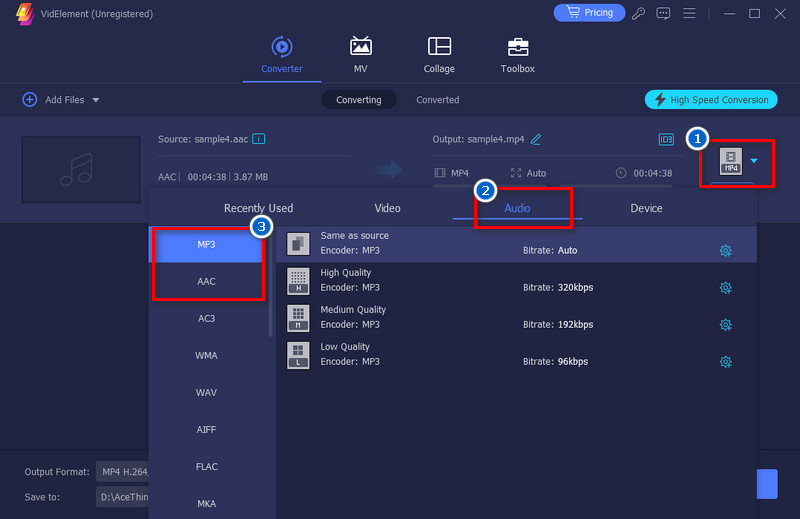Click the Same as source preset icon
This screenshot has height=519, width=800.
pyautogui.click(x=298, y=244)
